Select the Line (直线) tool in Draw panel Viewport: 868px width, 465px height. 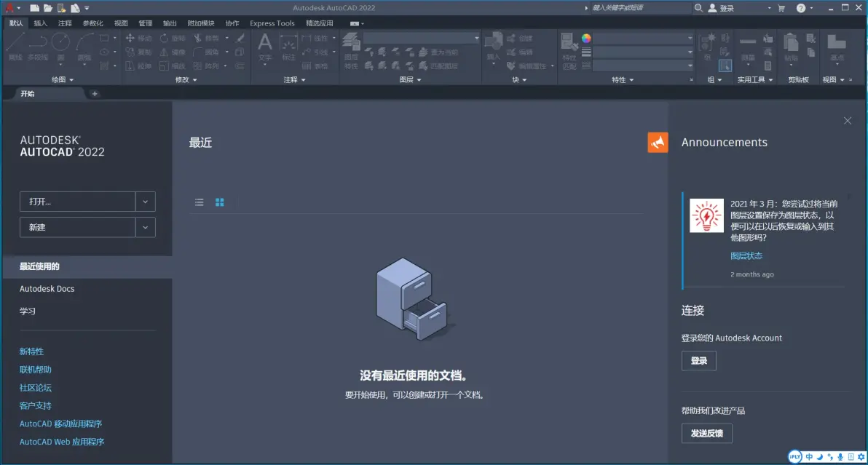click(15, 47)
